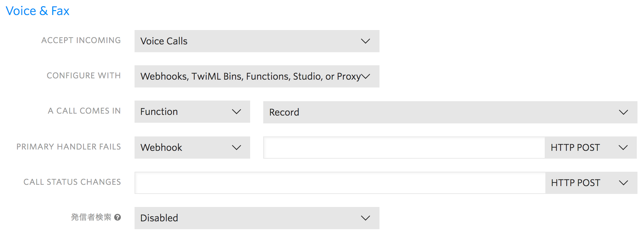The width and height of the screenshot is (644, 237).
Task: Click the chevron arrow on the Function dropdown
Action: [x=236, y=112]
